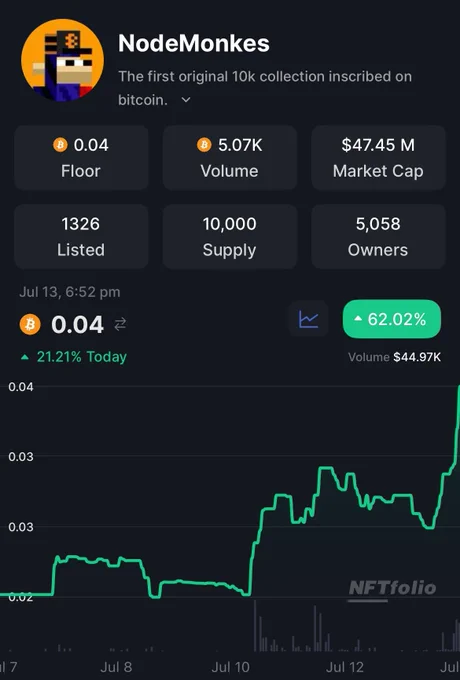
Task: Select the Market Cap $47.45 M card
Action: (378, 158)
